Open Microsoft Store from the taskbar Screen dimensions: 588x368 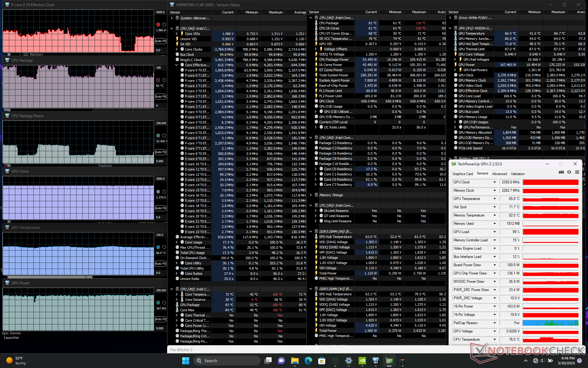(x=322, y=361)
